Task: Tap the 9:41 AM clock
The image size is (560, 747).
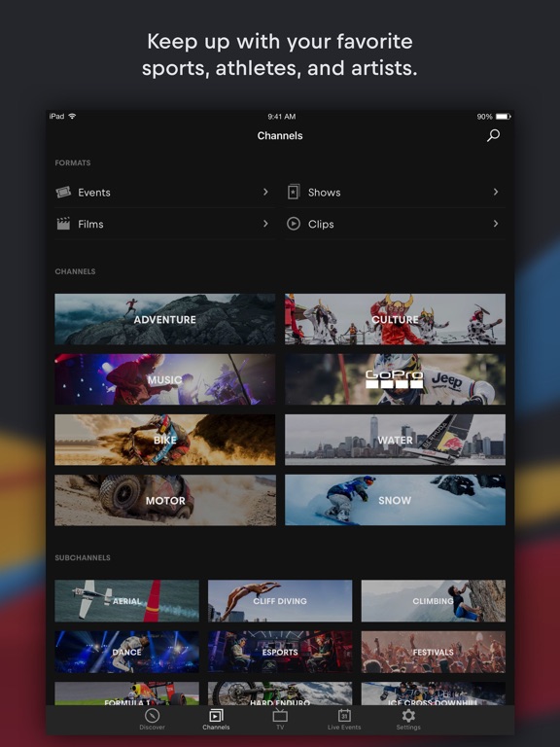Action: pyautogui.click(x=281, y=117)
